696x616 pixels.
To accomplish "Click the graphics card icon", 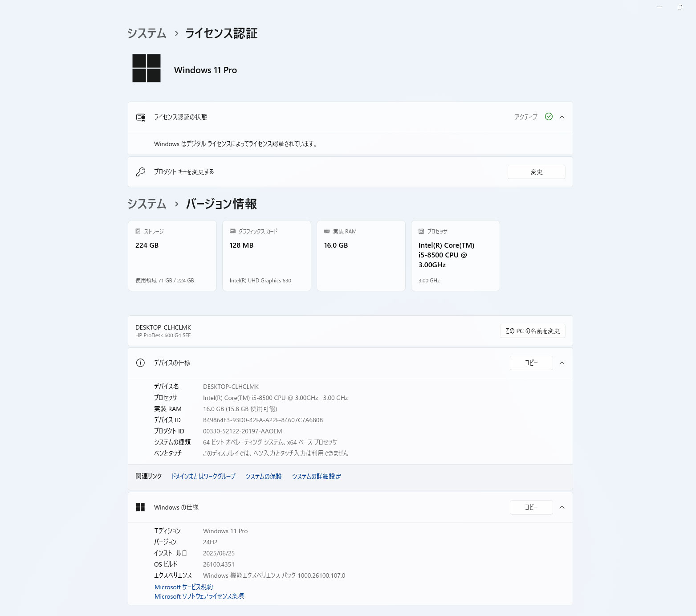I will click(232, 231).
